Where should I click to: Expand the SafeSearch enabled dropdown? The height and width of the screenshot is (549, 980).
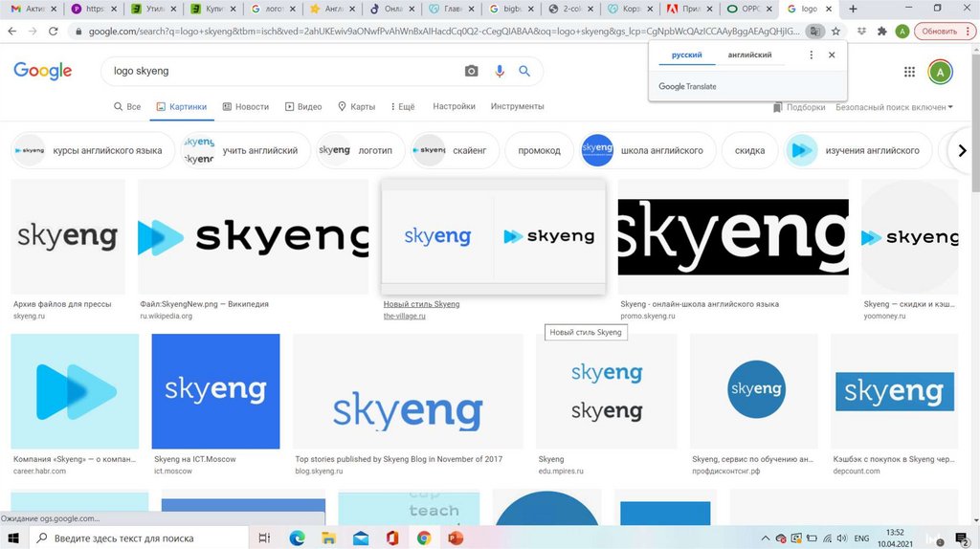click(x=895, y=107)
